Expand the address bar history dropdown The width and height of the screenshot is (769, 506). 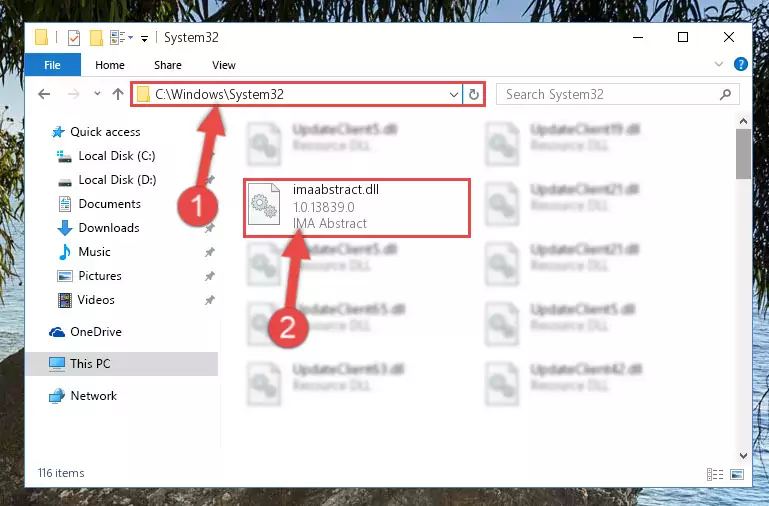click(x=454, y=94)
